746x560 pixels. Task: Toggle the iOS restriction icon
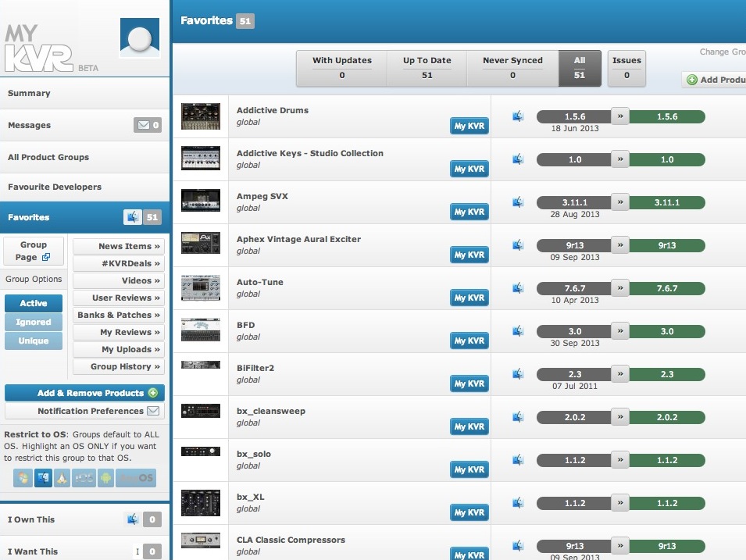84,478
